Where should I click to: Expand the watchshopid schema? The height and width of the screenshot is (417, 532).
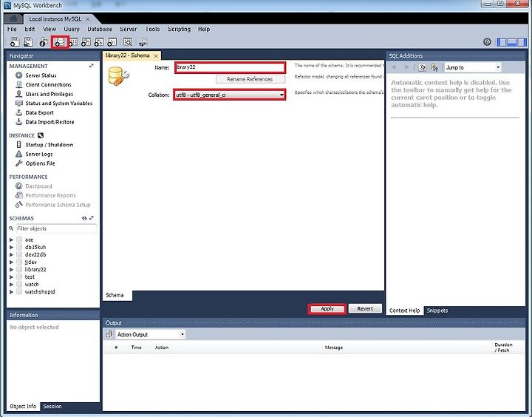[11, 292]
